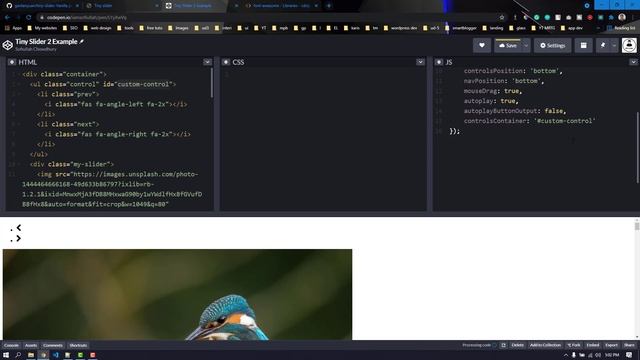Click the kingfisher slider image

[177, 294]
